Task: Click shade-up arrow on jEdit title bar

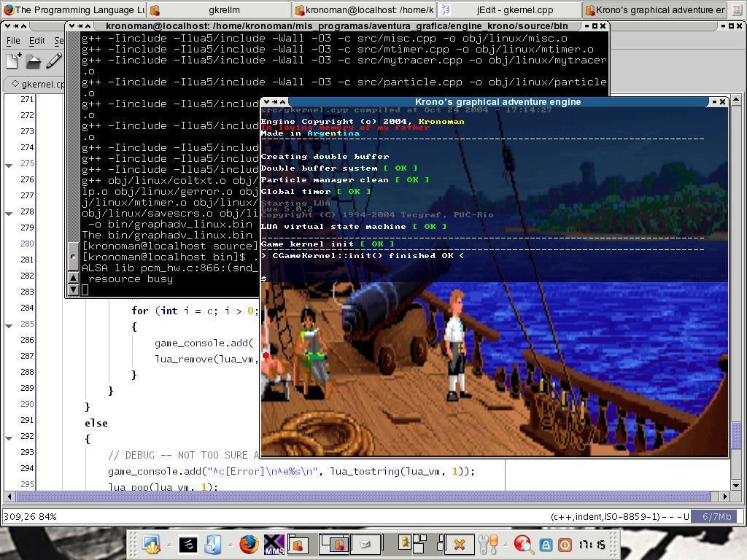Action: (x=24, y=26)
